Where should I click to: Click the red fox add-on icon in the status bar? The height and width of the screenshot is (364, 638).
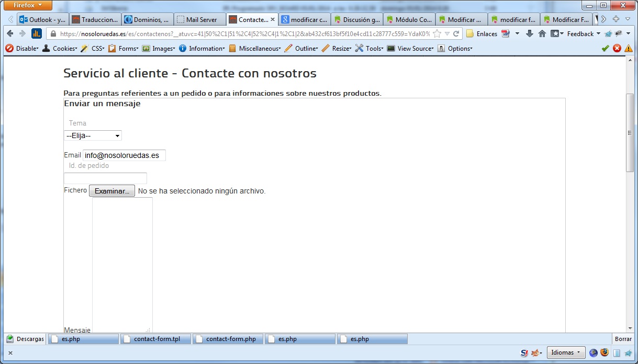pyautogui.click(x=535, y=352)
